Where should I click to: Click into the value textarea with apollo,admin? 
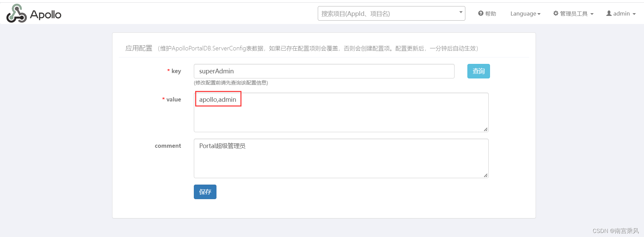pos(341,112)
